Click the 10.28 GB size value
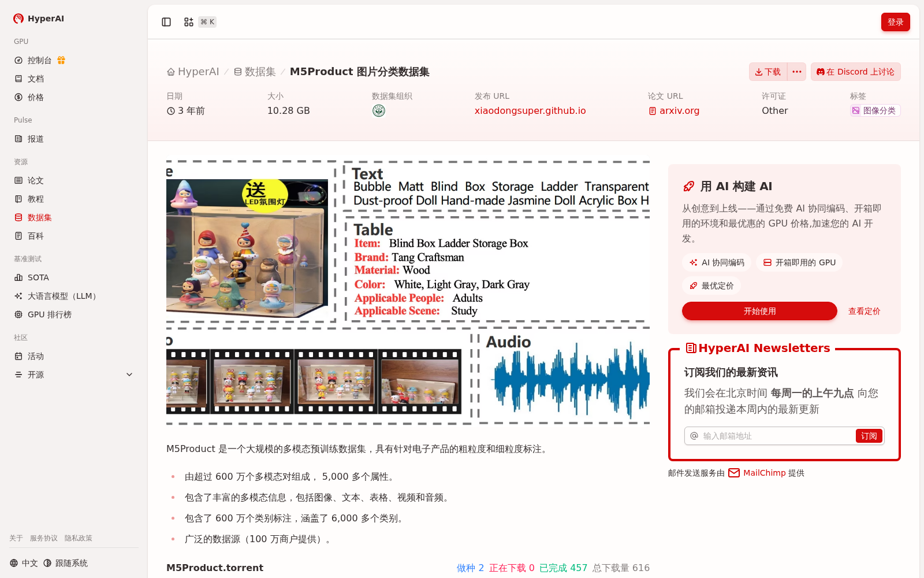This screenshot has width=924, height=578. pos(289,110)
